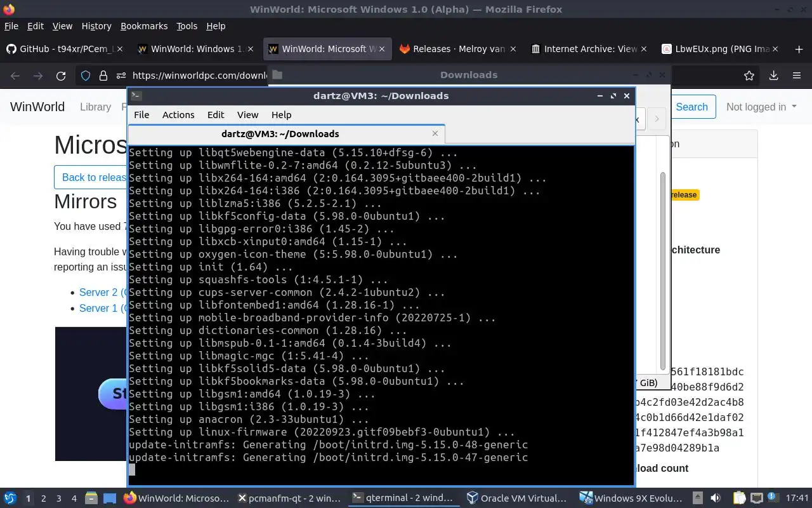812x508 pixels.
Task: Open the clipboard tray icon
Action: coord(740,498)
